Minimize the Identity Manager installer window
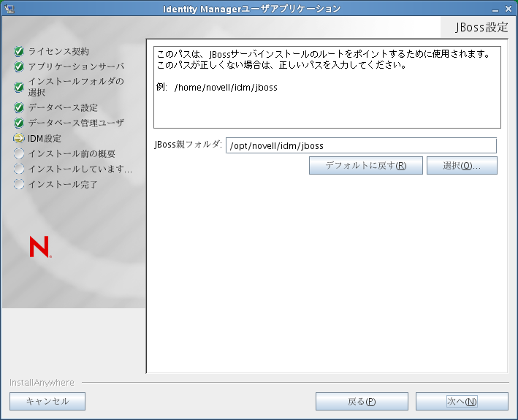Viewport: 518px width, 420px height. coord(495,9)
